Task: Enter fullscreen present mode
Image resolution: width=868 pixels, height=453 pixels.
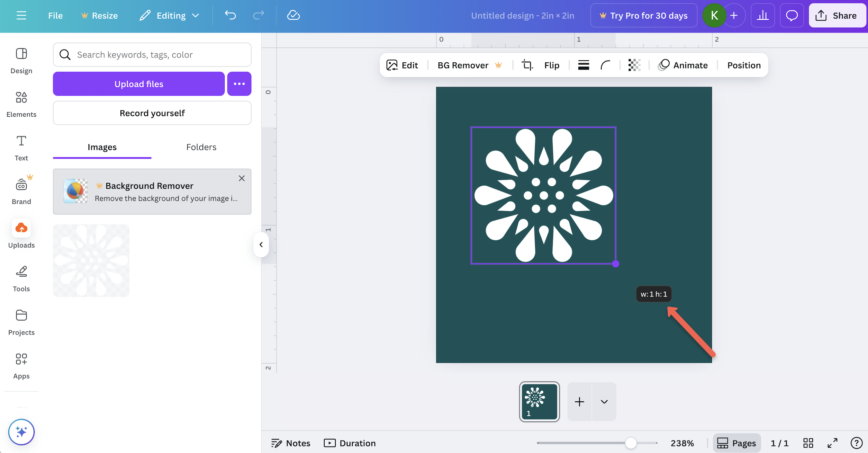Action: [832, 443]
